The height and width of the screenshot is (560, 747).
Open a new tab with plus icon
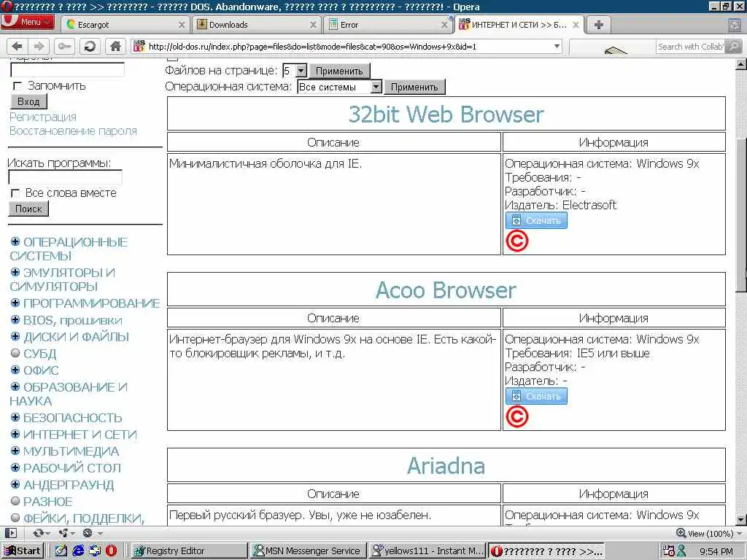(x=599, y=24)
